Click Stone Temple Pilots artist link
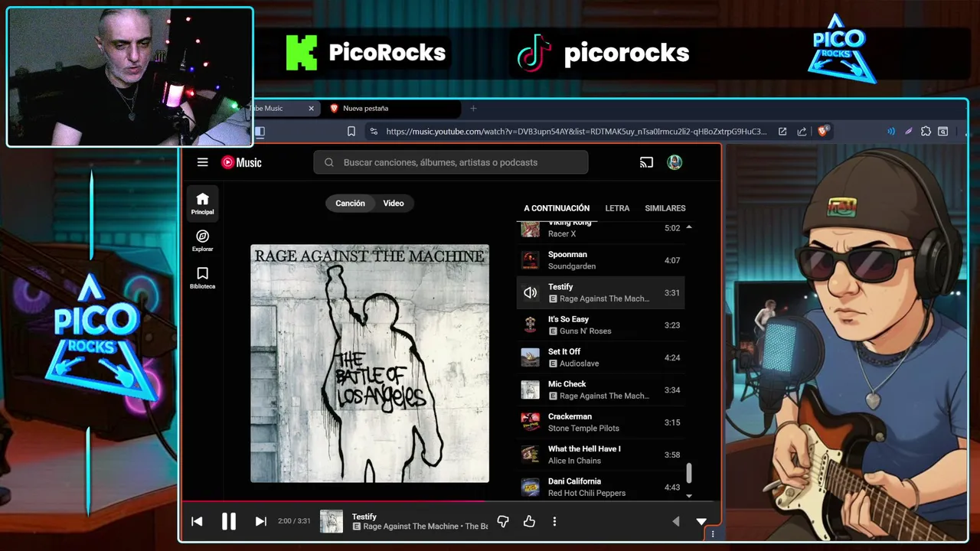The image size is (980, 551). click(x=583, y=428)
